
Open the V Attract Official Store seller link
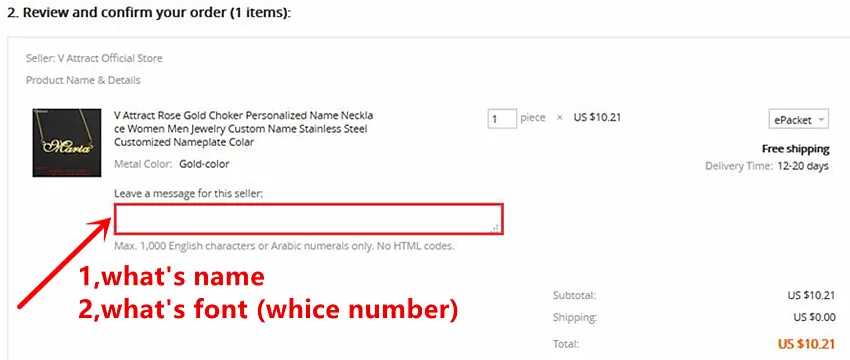[x=110, y=58]
